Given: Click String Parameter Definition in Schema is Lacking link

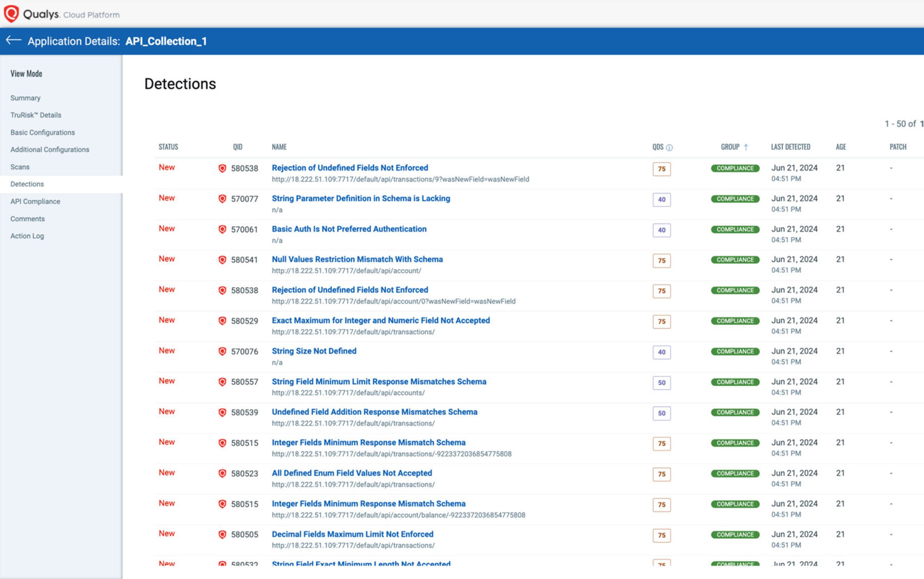Looking at the screenshot, I should click(361, 198).
